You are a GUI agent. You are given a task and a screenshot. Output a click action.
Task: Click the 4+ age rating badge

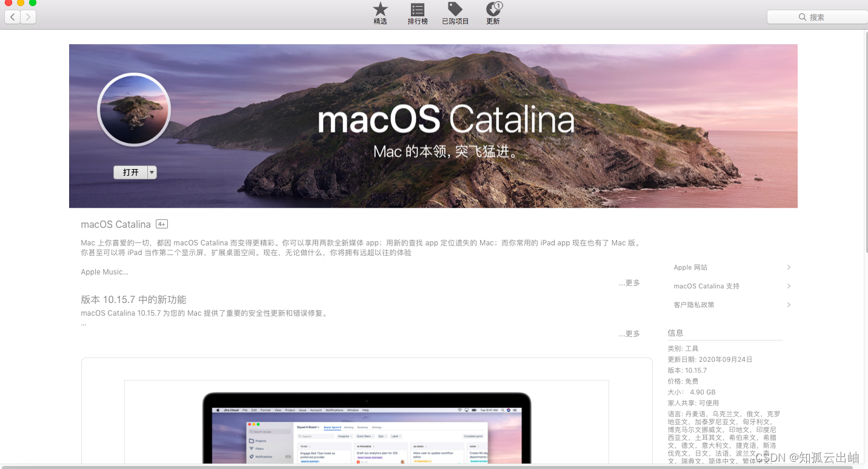point(161,224)
